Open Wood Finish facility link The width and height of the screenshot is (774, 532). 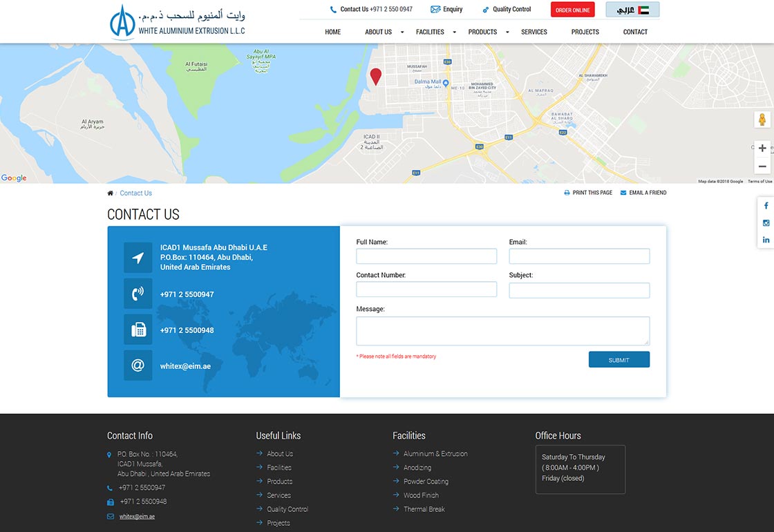421,495
